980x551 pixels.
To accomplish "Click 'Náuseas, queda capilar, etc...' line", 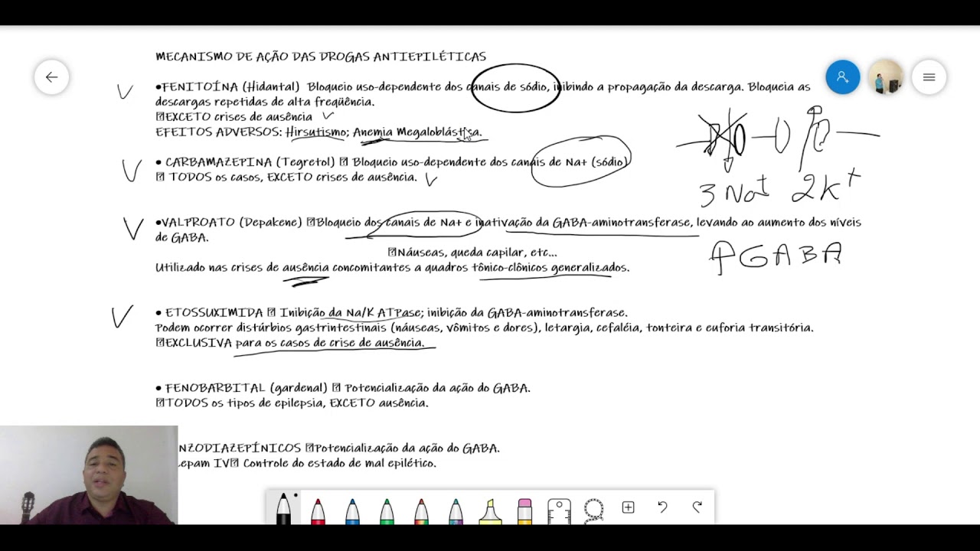I will tap(472, 253).
